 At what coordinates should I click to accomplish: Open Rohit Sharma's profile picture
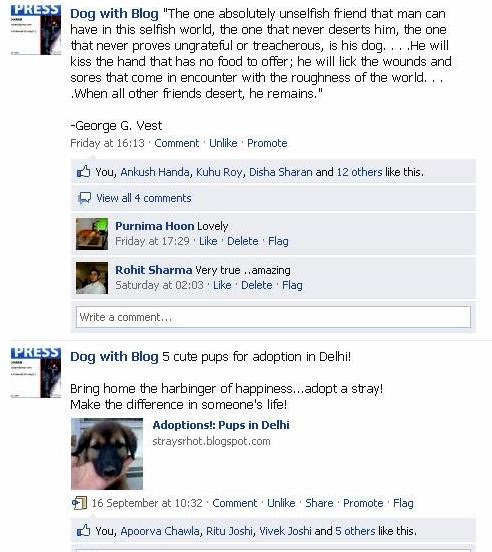click(92, 278)
